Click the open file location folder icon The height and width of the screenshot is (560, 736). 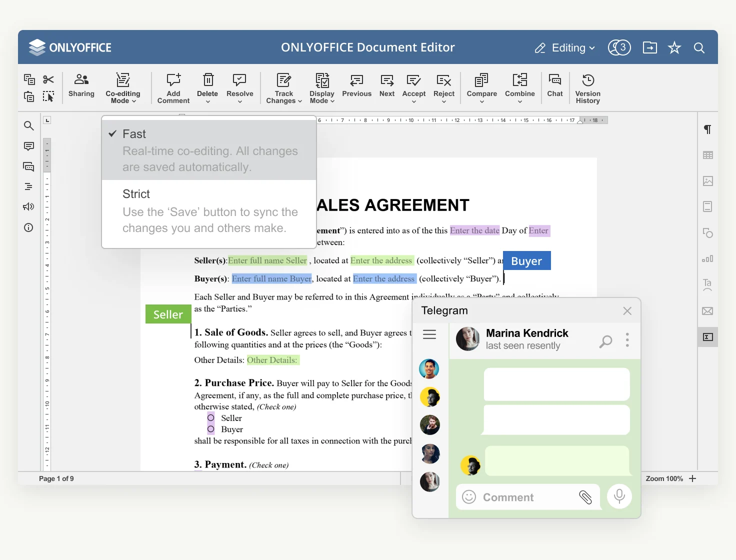pos(650,47)
